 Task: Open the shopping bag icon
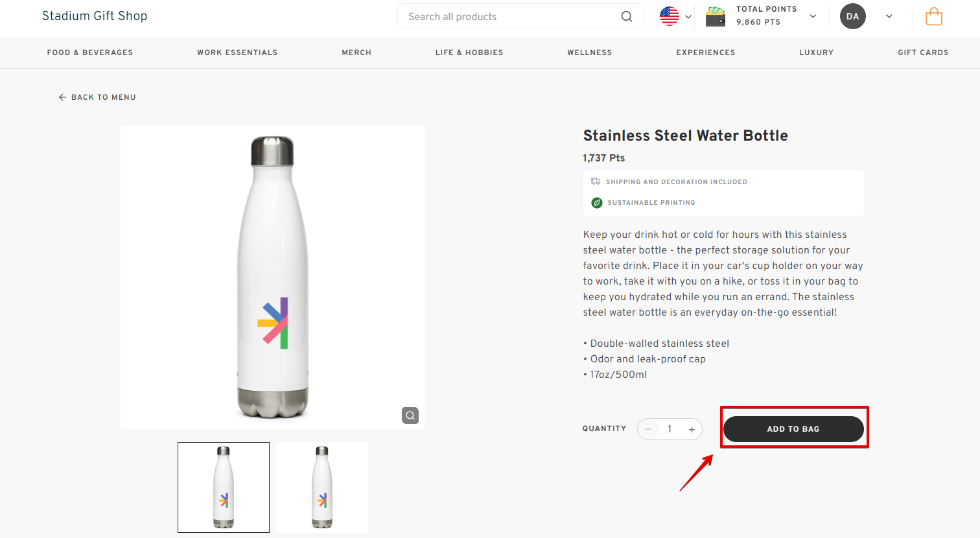tap(933, 17)
